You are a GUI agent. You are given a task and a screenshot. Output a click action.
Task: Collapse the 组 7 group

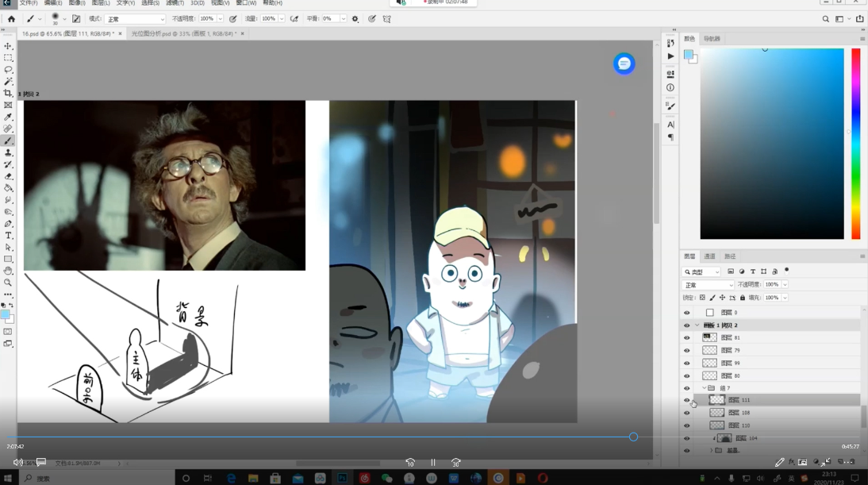point(705,388)
